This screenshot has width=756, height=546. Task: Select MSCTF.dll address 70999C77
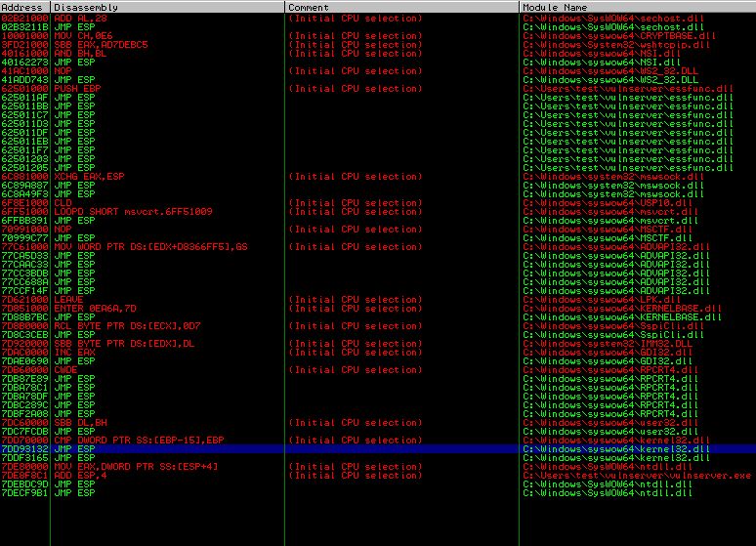pos(24,237)
